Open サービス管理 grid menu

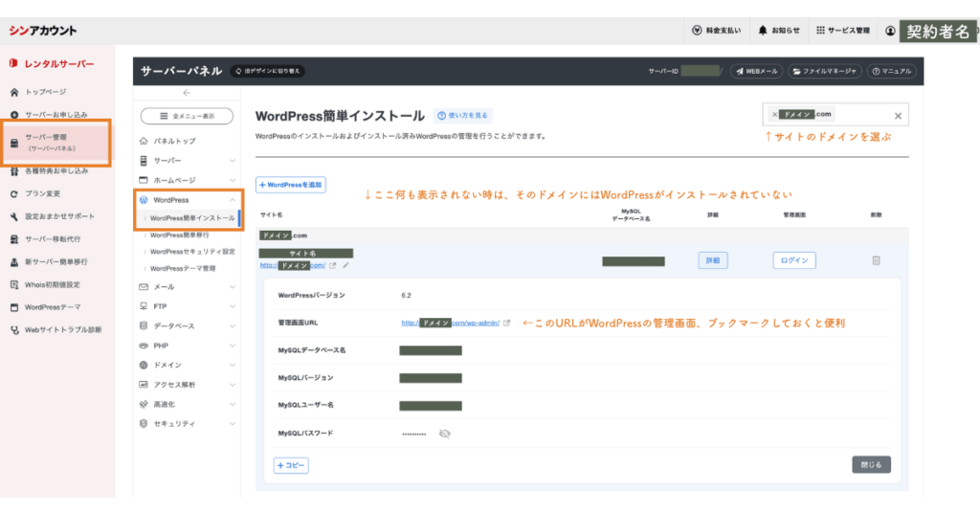click(x=842, y=30)
